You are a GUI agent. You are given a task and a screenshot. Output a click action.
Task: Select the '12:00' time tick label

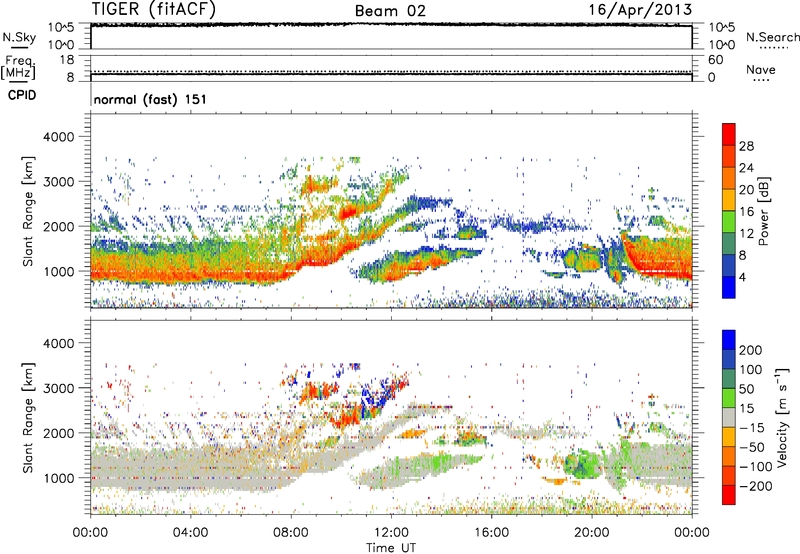click(x=391, y=533)
